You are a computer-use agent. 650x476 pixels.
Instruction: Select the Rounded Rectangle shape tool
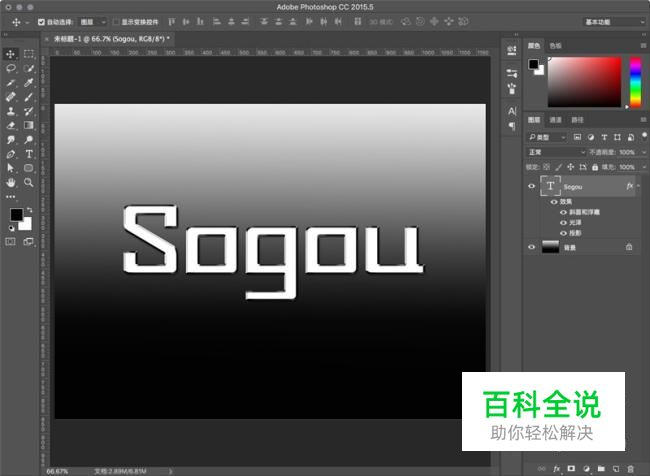point(29,168)
